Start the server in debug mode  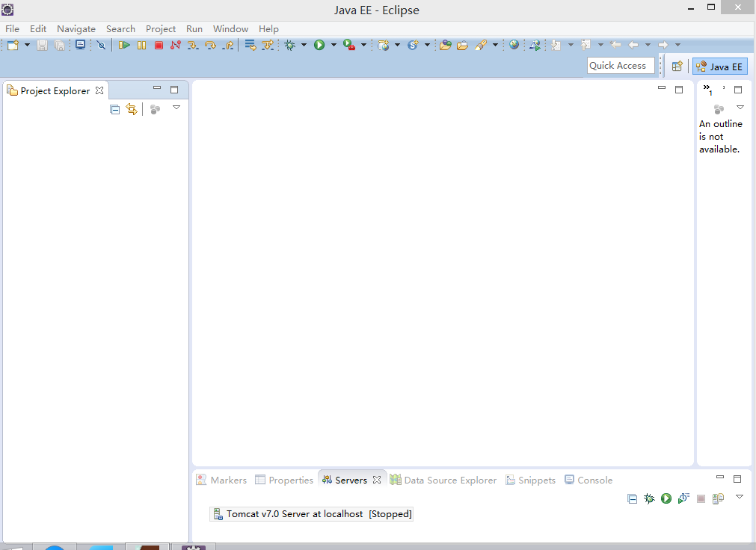(649, 498)
